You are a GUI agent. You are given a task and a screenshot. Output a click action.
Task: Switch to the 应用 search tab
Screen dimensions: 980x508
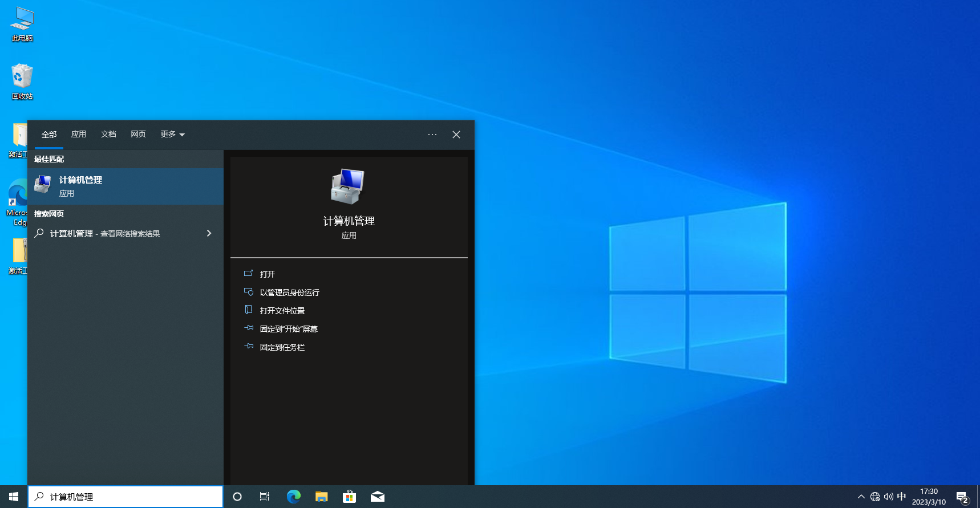click(x=79, y=134)
